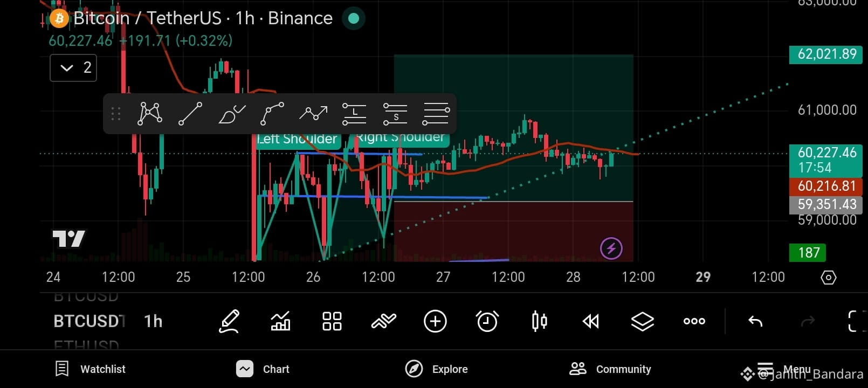Open the layers object tree icon
Image resolution: width=868 pixels, height=388 pixels.
coord(643,322)
